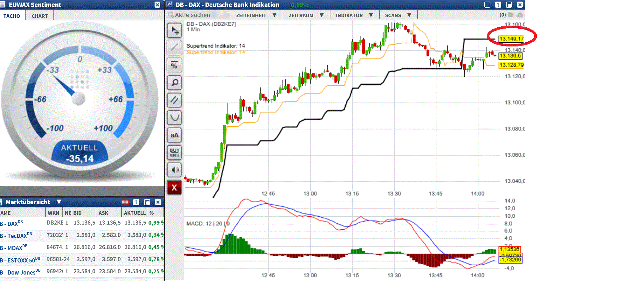The width and height of the screenshot is (644, 300).
Task: Select the curve drawing tool
Action: pyautogui.click(x=174, y=117)
